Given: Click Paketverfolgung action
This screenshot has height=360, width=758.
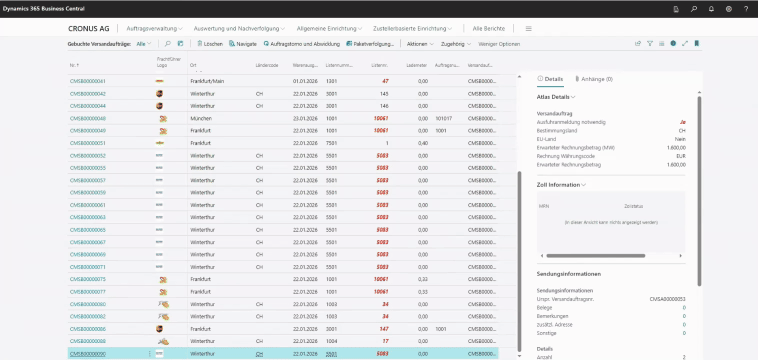Looking at the screenshot, I should (370, 43).
